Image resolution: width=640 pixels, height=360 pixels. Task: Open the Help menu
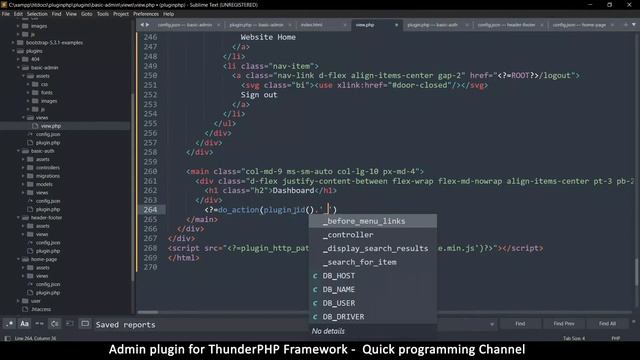(169, 14)
